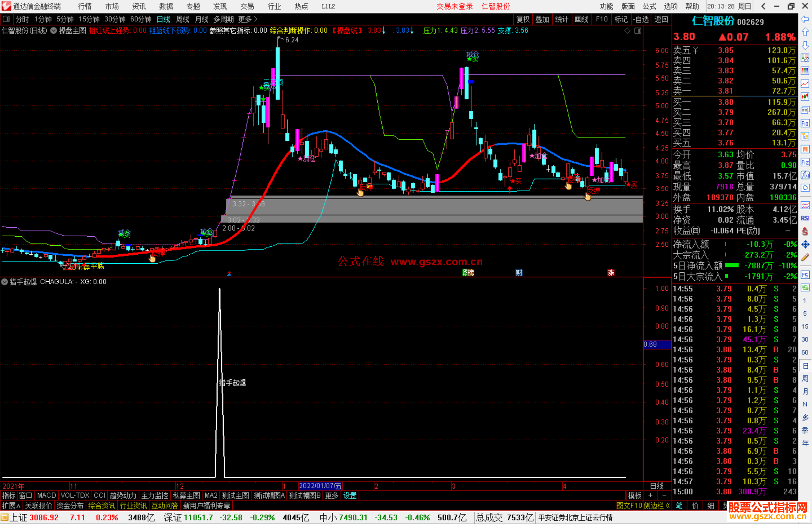Open the 资讯 menu

(139, 6)
